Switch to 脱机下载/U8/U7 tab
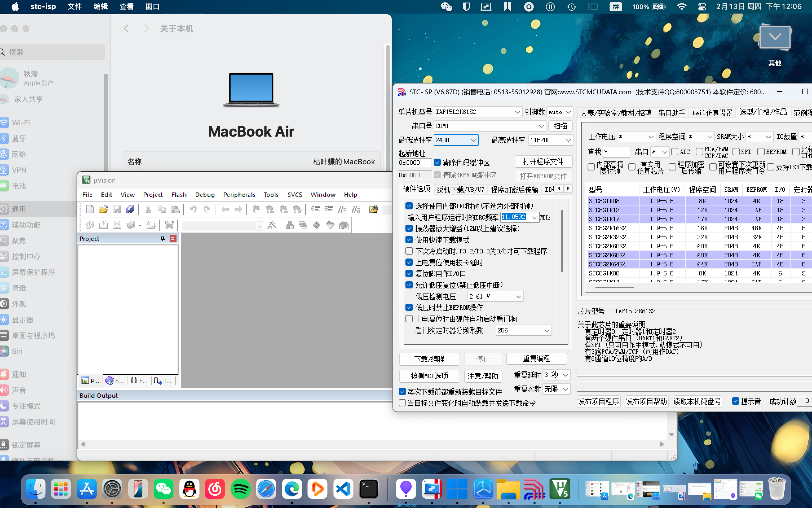This screenshot has height=508, width=812. tap(460, 189)
